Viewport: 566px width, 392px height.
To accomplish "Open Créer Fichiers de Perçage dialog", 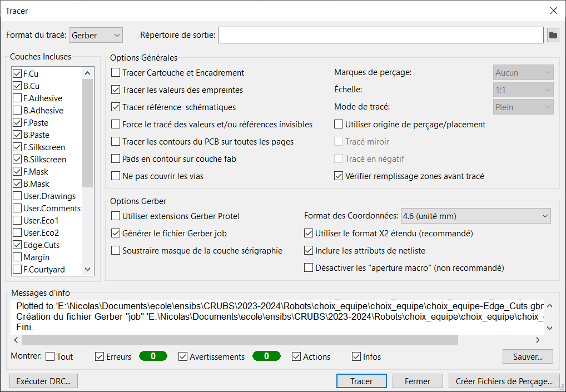I will tap(504, 381).
